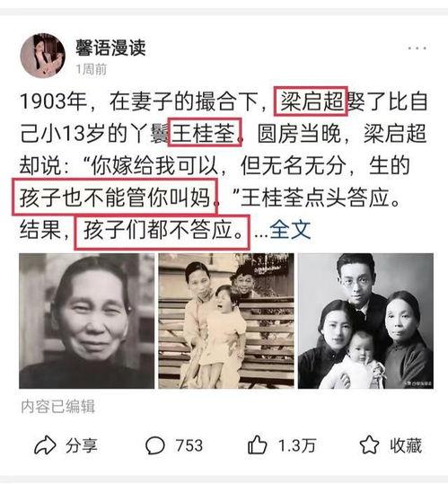Open the family portrait with baby
This screenshot has height=484, width=448.
click(x=365, y=321)
